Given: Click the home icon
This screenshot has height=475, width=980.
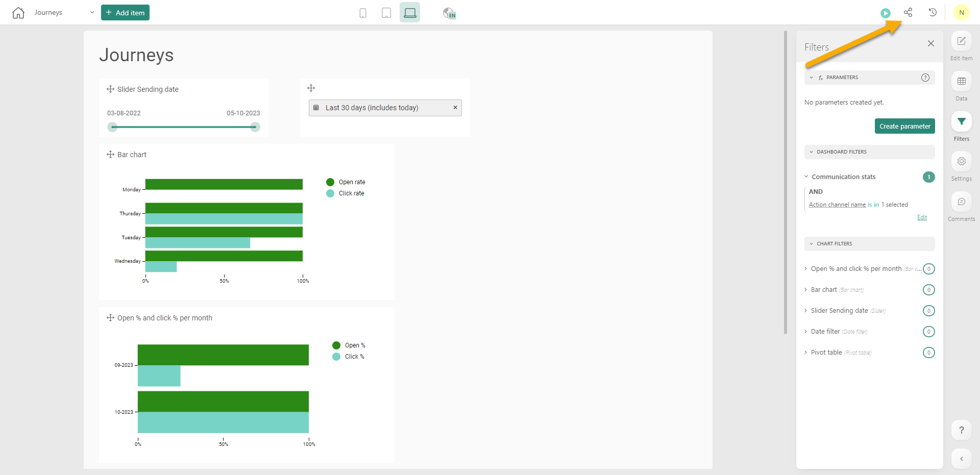Looking at the screenshot, I should [18, 13].
